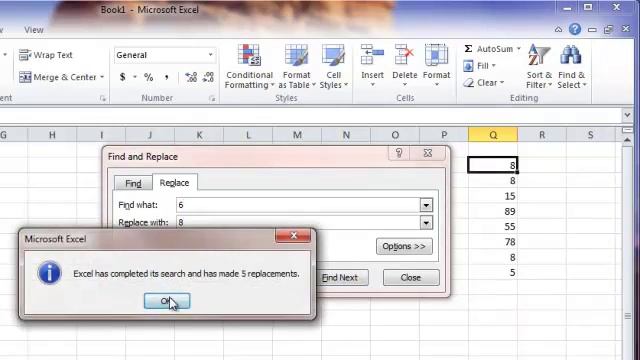This screenshot has width=640, height=360.
Task: Open Find & Select menu
Action: pos(571,66)
